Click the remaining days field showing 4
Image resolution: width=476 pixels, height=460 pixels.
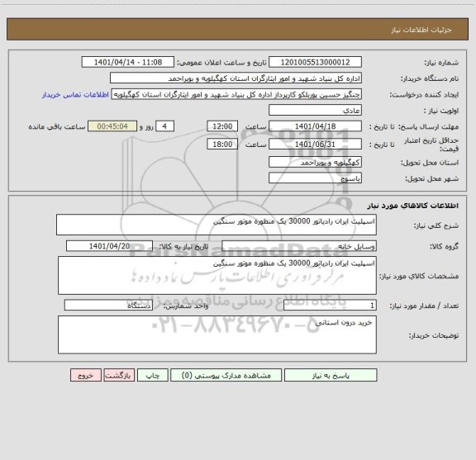coord(164,126)
